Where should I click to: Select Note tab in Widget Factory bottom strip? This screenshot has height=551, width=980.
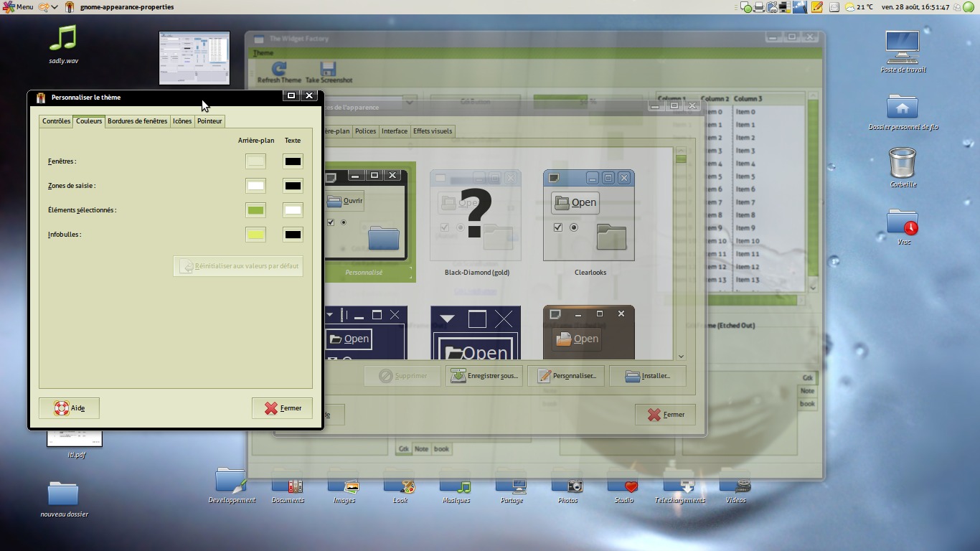[421, 449]
